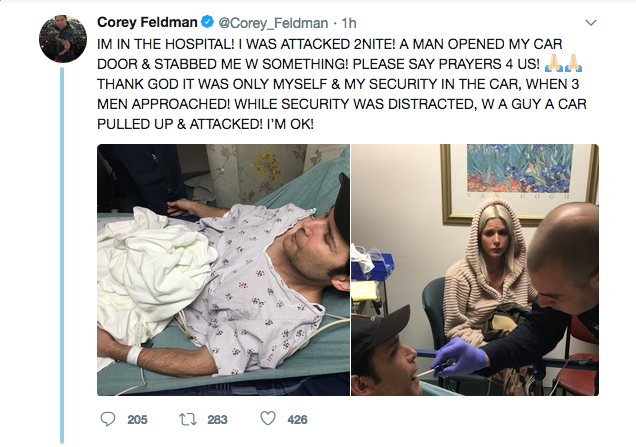
Task: Click the 426 likes count
Action: (297, 420)
